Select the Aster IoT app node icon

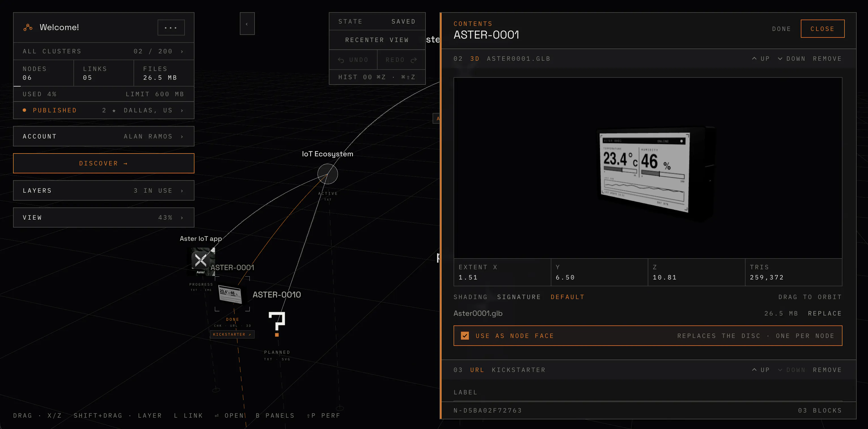click(x=201, y=261)
